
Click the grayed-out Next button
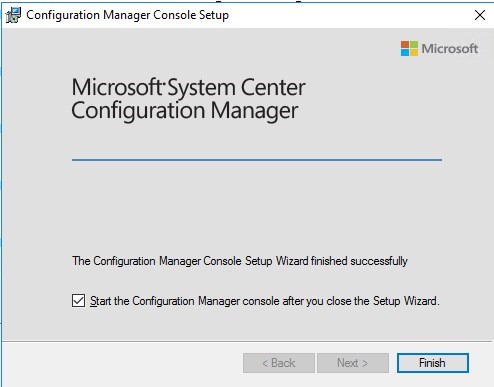(353, 363)
